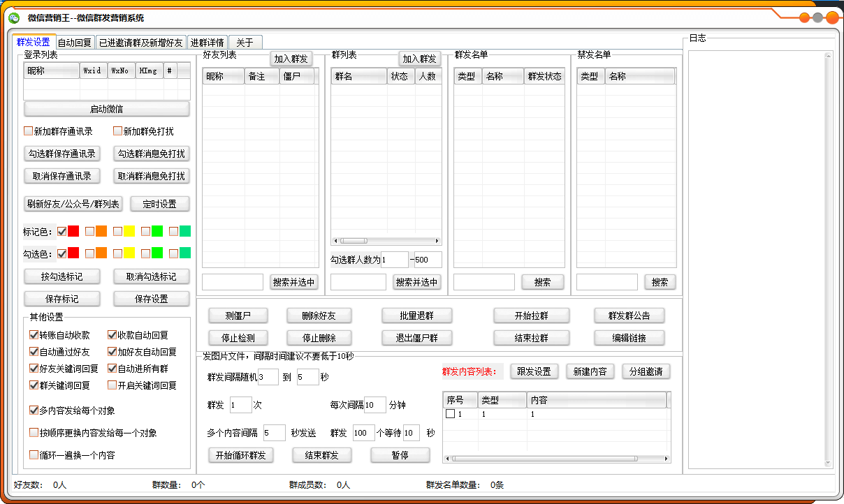Open 跟发设置 button
844x504 pixels.
coord(534,371)
